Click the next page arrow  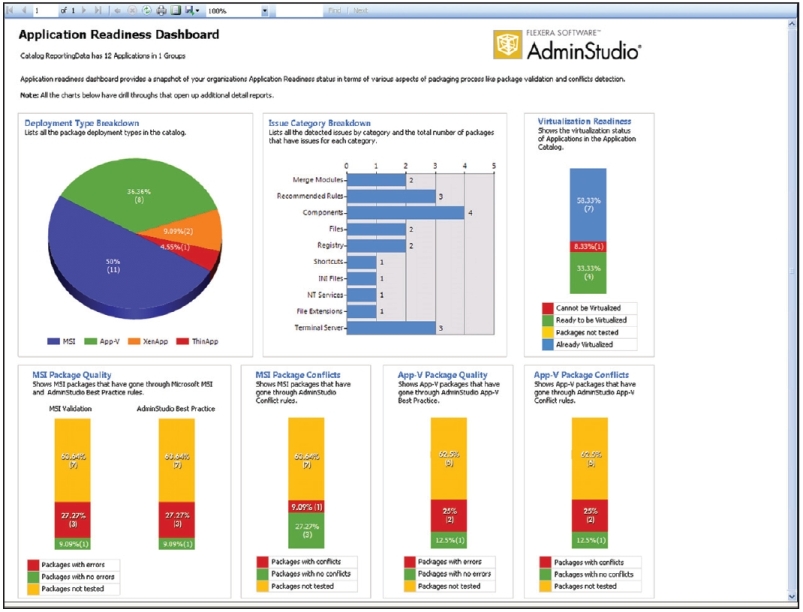pyautogui.click(x=83, y=10)
